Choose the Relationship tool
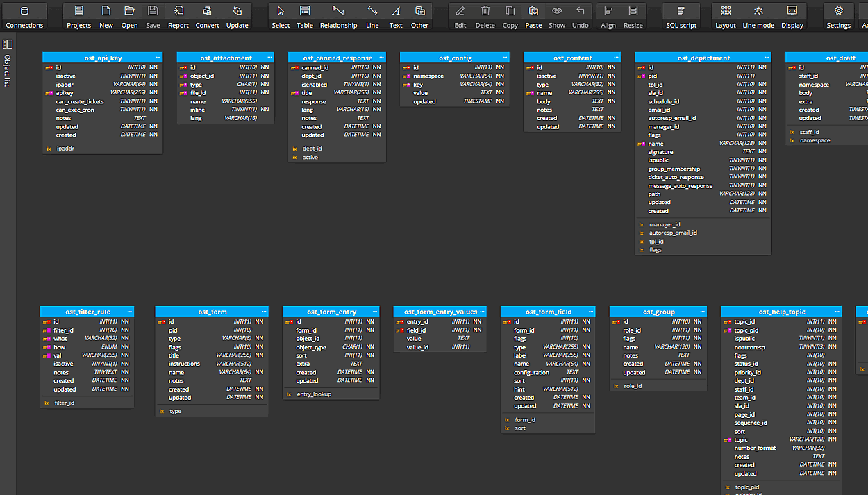 pyautogui.click(x=338, y=17)
